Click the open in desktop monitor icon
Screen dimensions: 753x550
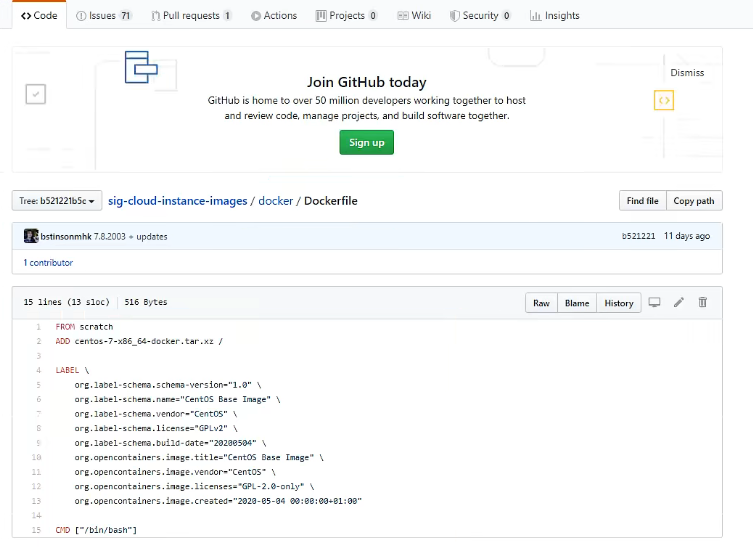coord(654,302)
